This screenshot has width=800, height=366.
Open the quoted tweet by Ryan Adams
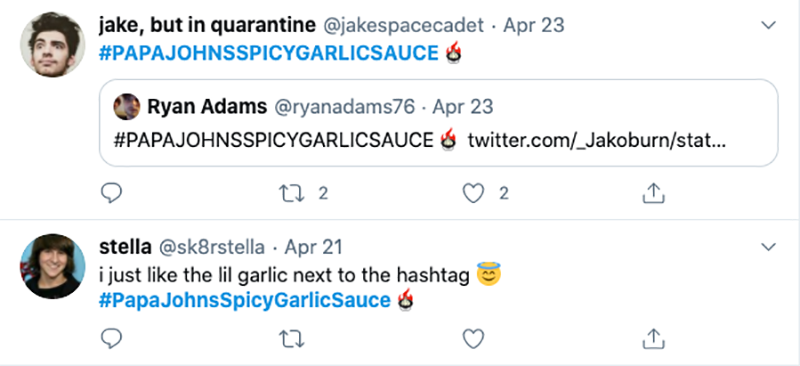438,123
